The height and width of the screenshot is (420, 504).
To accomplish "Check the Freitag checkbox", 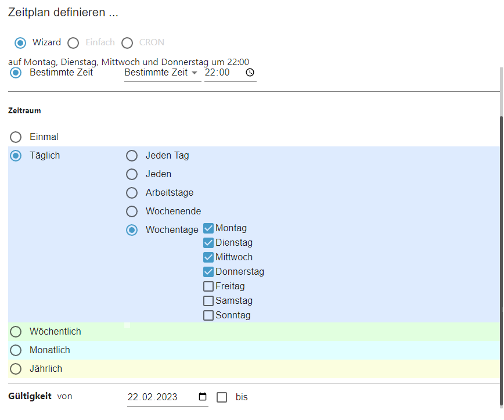I will pos(208,286).
